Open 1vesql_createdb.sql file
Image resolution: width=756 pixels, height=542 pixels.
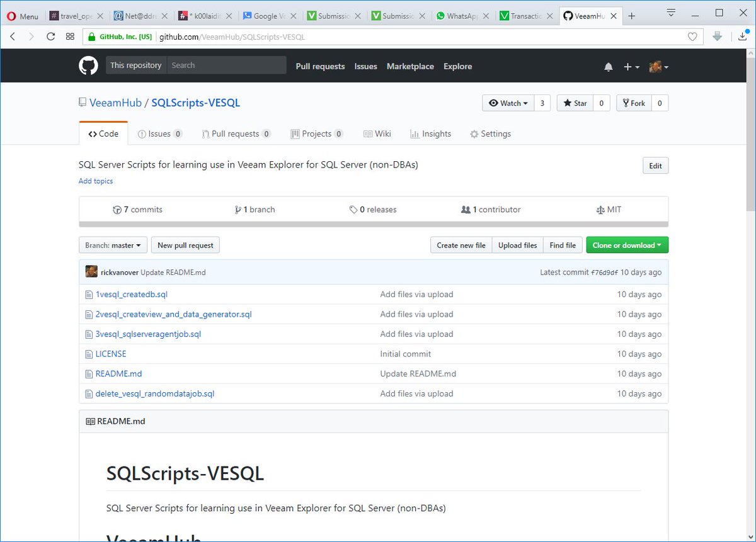(132, 295)
